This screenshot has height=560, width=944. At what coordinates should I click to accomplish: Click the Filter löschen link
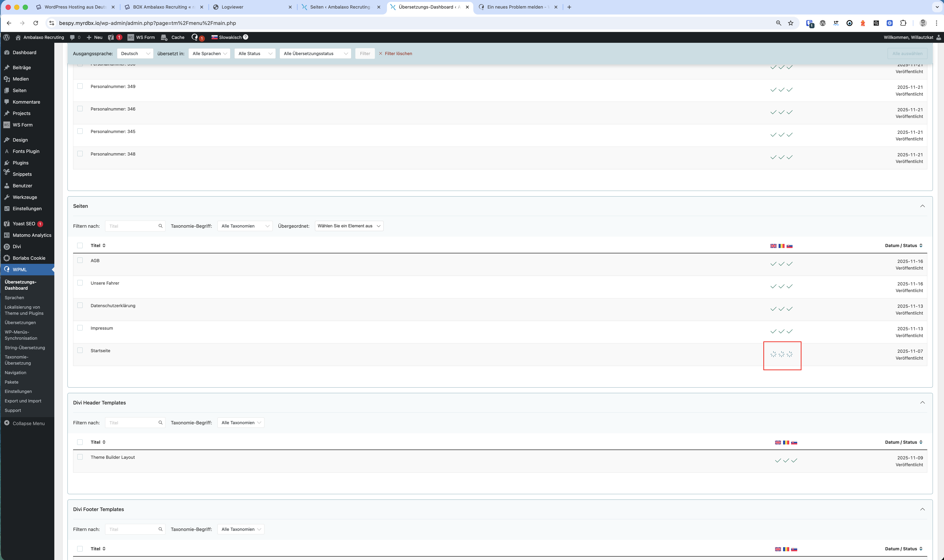(398, 54)
